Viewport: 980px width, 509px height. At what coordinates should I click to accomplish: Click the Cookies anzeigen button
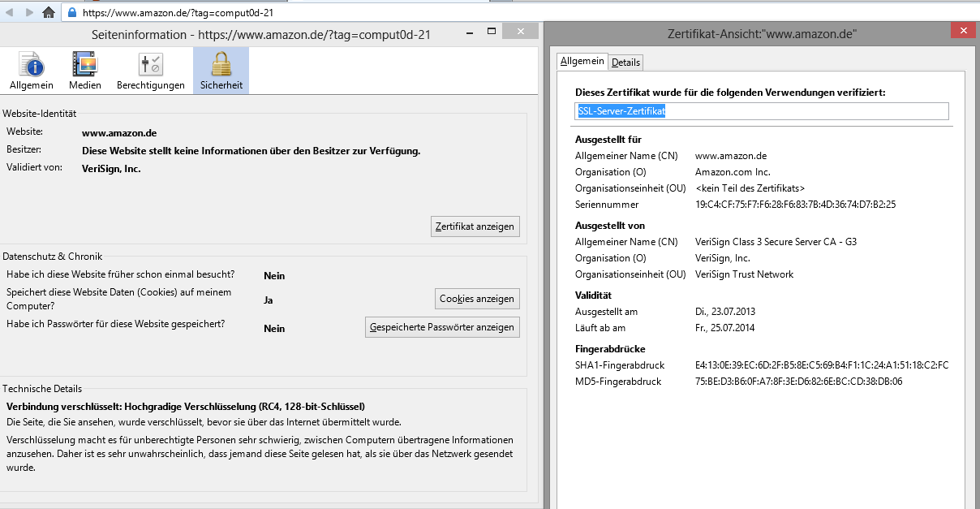click(477, 299)
